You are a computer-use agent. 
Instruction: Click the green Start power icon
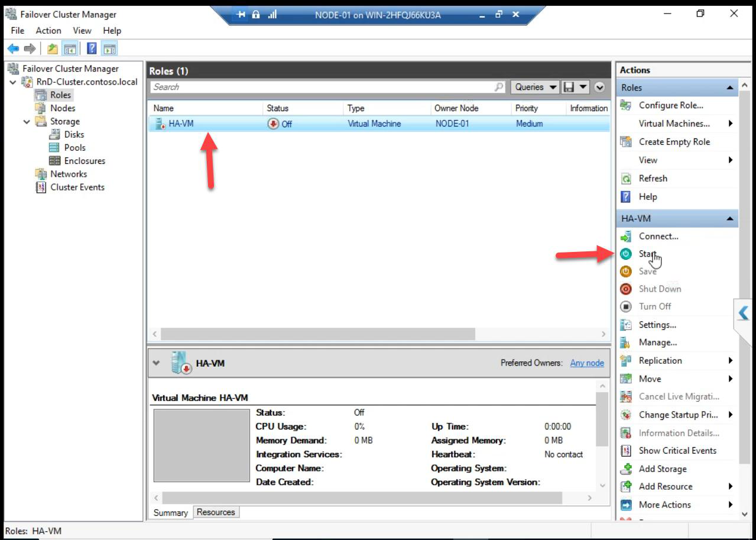point(626,254)
